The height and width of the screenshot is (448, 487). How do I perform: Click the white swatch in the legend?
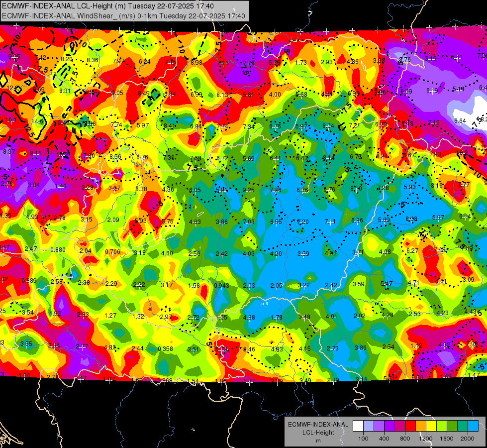[358, 426]
